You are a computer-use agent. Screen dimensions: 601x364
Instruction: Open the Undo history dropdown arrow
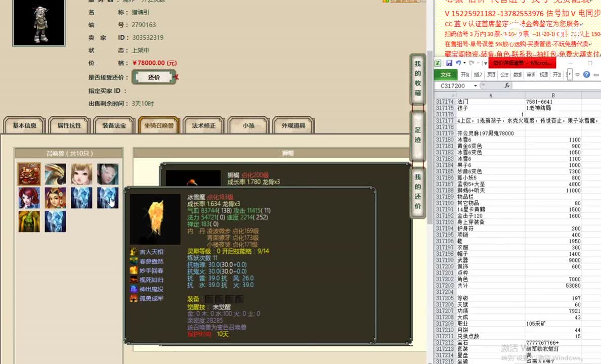[x=463, y=63]
